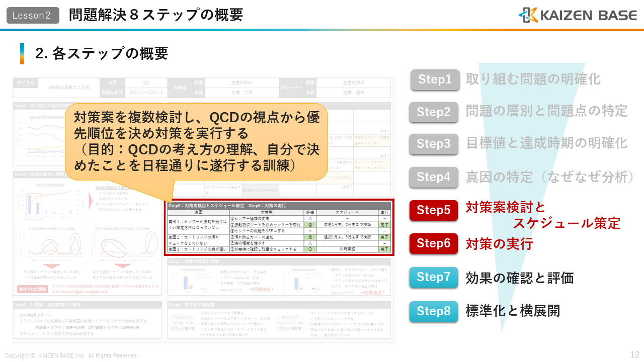Click the label 効果の確認と評価
The width and height of the screenshot is (644, 362).
(519, 278)
